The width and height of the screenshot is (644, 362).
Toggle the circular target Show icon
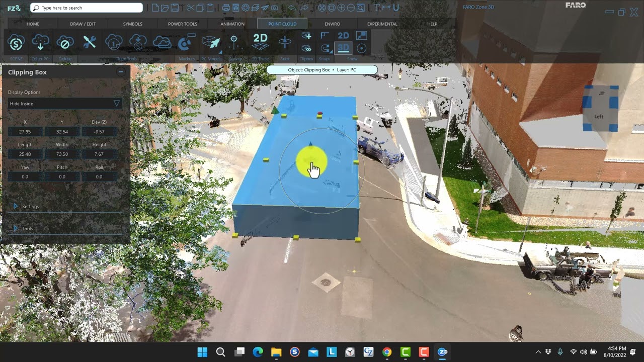tap(361, 48)
